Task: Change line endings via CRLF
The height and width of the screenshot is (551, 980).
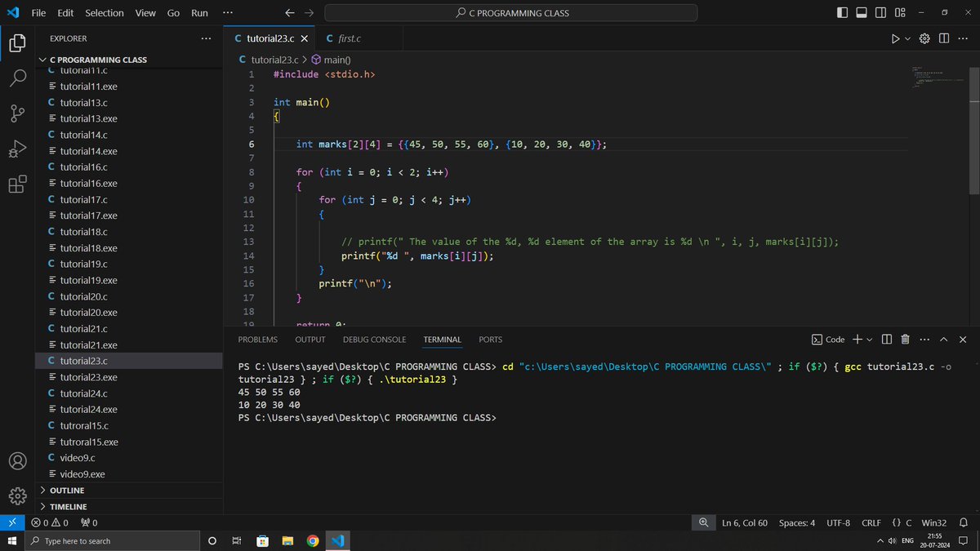Action: [x=871, y=522]
